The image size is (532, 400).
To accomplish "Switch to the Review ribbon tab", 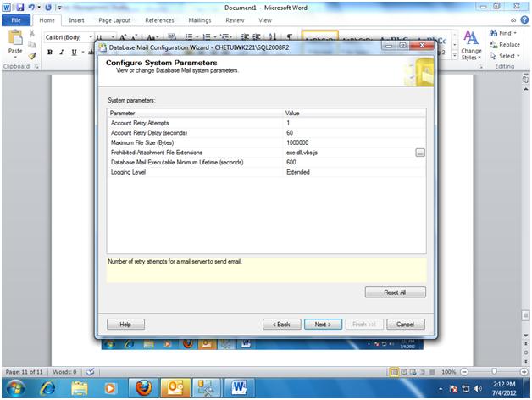I will (x=235, y=20).
